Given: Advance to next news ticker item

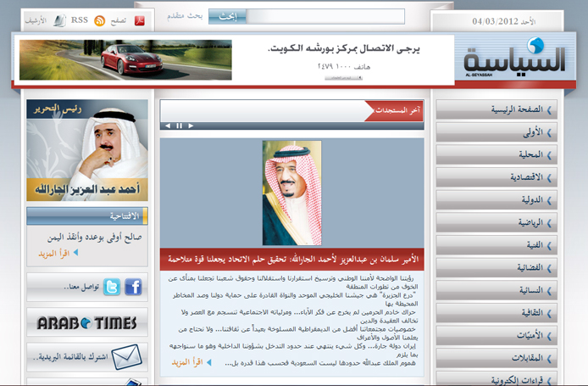Looking at the screenshot, I should [191, 126].
